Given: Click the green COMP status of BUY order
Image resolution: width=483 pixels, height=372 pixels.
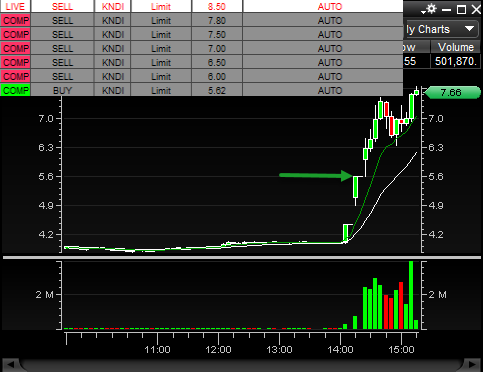Looking at the screenshot, I should 15,90.
